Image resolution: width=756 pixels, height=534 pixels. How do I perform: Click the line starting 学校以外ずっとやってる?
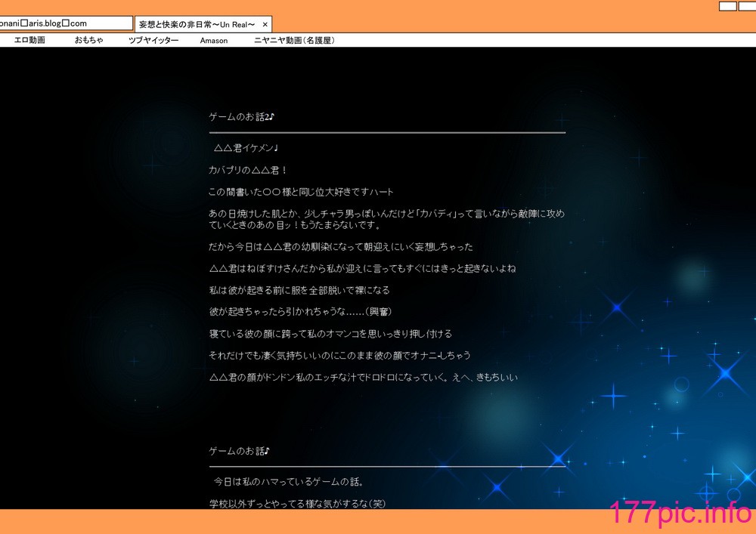click(x=297, y=504)
